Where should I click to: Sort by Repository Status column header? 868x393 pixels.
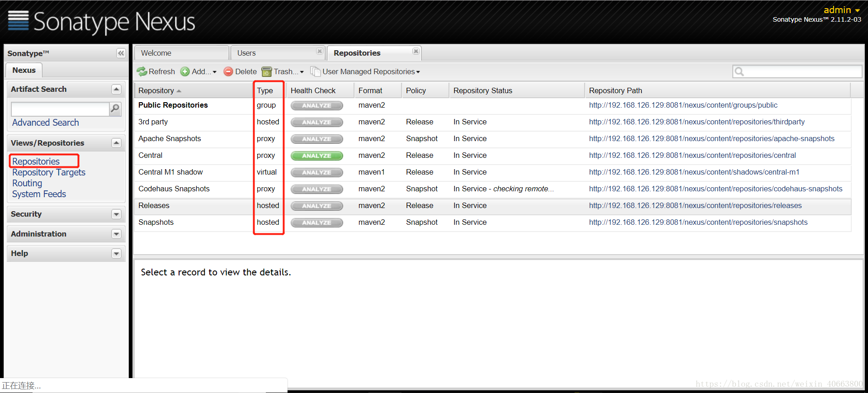coord(517,90)
